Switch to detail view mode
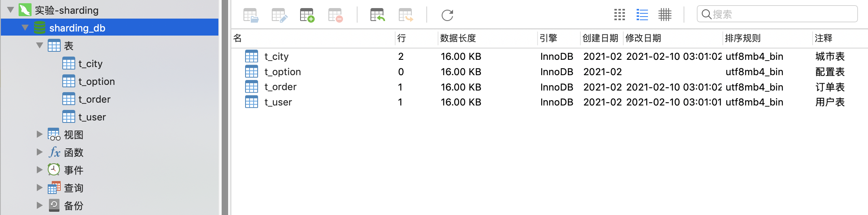The height and width of the screenshot is (215, 868). tap(665, 15)
